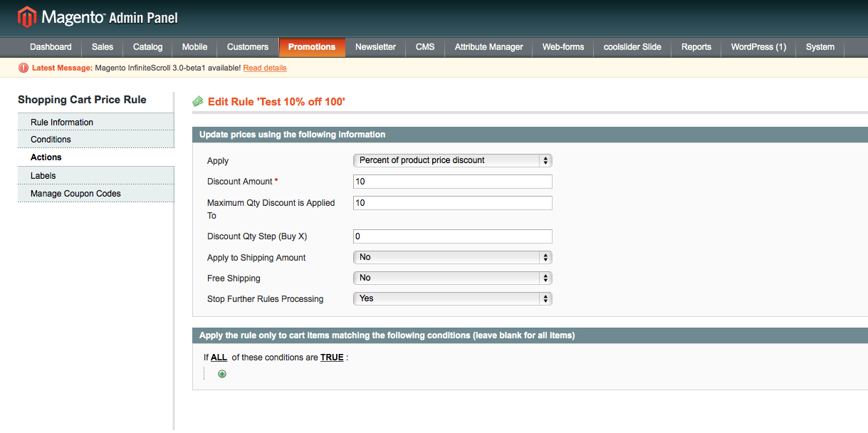Screen dimensions: 868x433
Task: Switch to the Rule Information tab
Action: coord(95,122)
